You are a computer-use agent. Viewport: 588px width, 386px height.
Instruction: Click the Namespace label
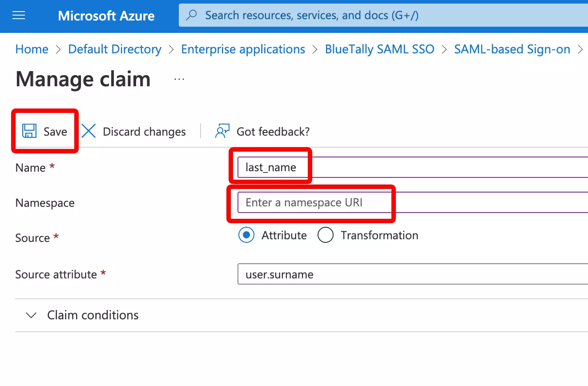(x=45, y=203)
